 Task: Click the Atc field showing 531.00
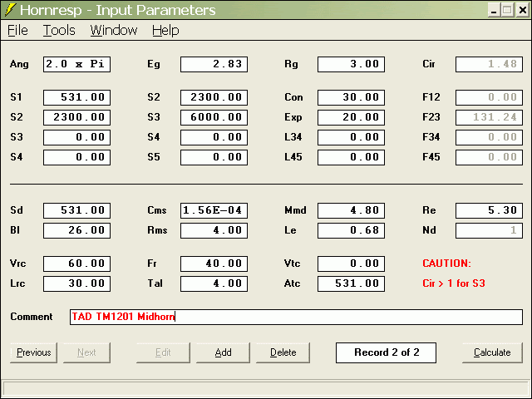tap(351, 283)
